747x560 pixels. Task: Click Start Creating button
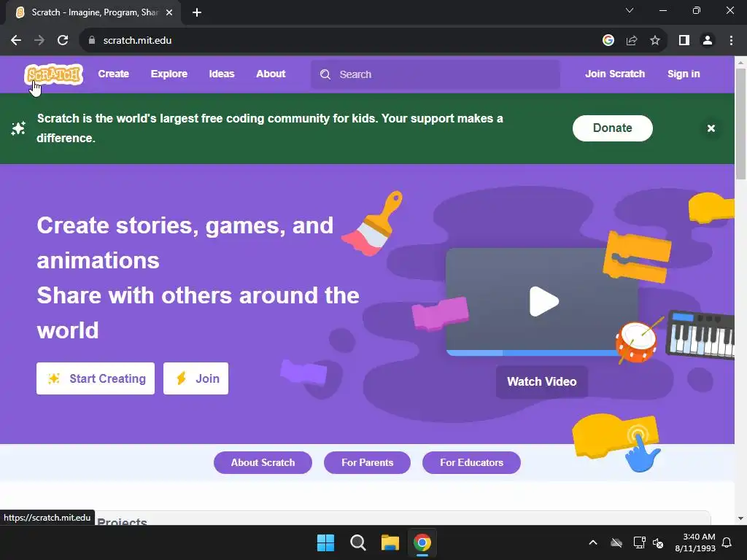(96, 378)
